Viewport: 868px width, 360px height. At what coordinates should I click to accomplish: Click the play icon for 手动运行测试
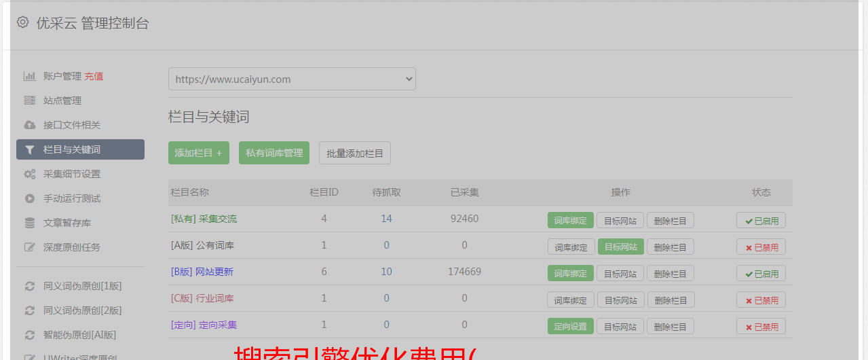click(29, 198)
